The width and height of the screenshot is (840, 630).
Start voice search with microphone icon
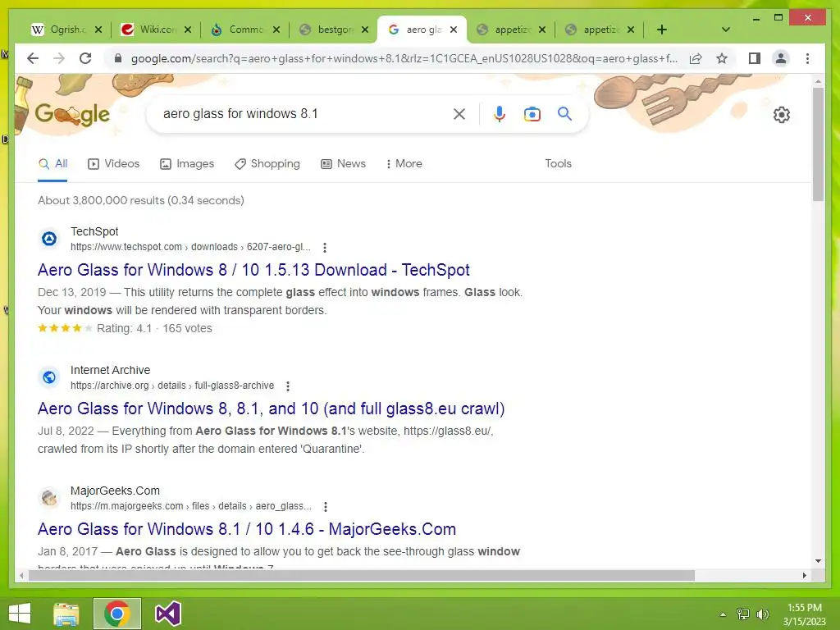(x=500, y=114)
